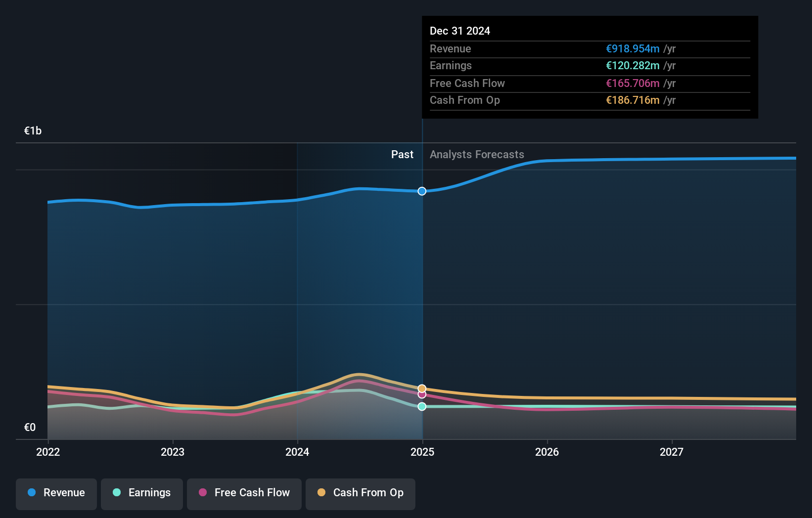Select the pink Free Cash Flow chart marker

click(422, 394)
